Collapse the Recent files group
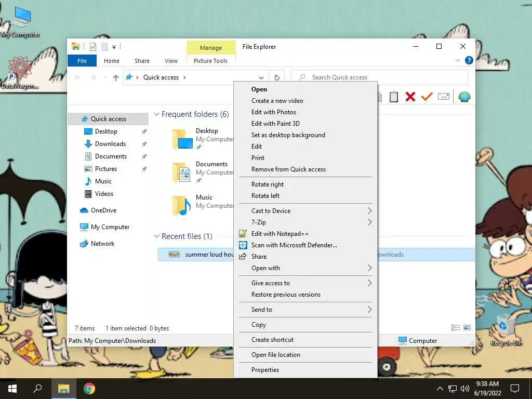This screenshot has width=532, height=399. pos(156,236)
